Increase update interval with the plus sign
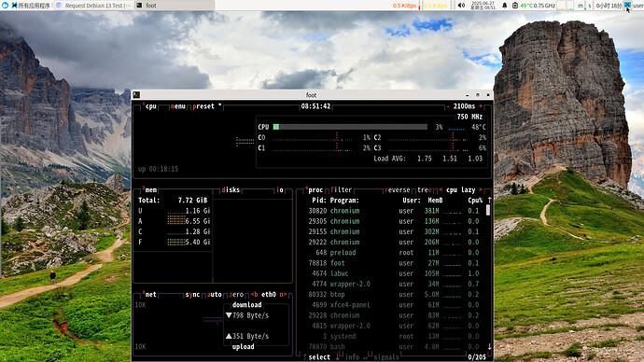Screen dimensions: 644x362 (481, 106)
